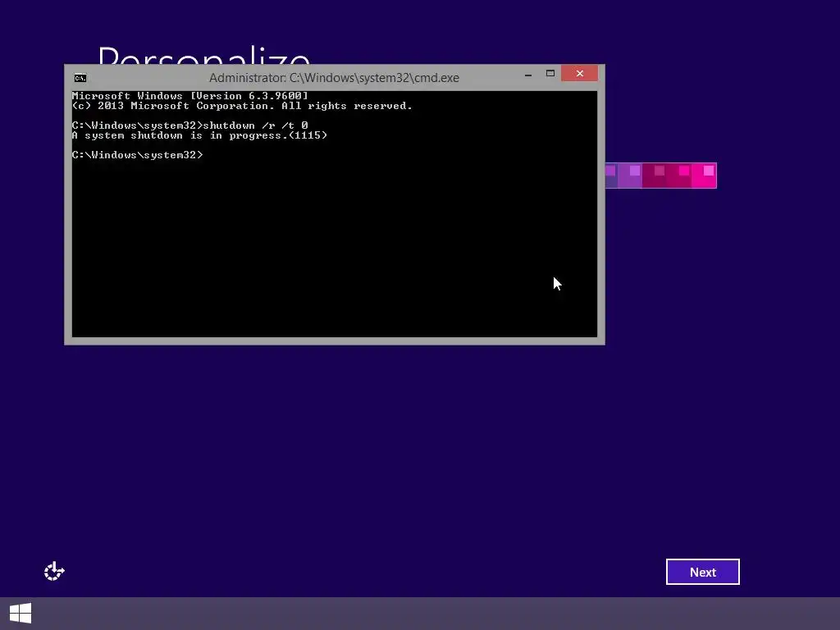Minimize the Administrator cmd.exe window
Viewport: 840px width, 630px height.
click(x=528, y=74)
